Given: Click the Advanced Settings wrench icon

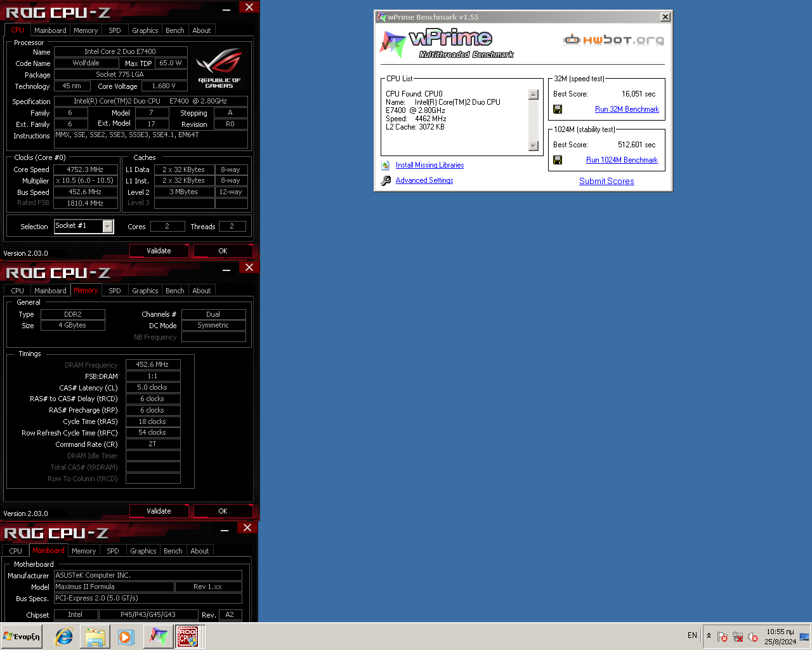Looking at the screenshot, I should pos(386,181).
